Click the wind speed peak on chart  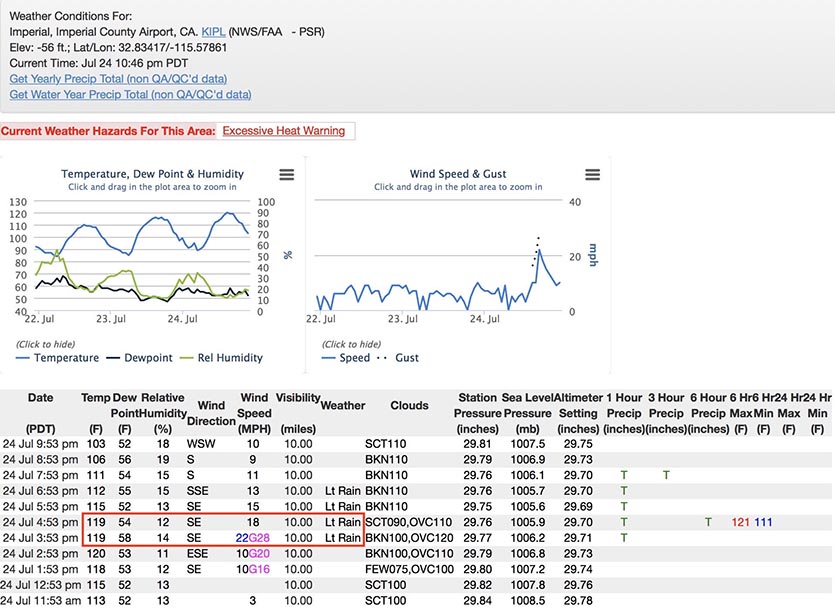(x=539, y=250)
